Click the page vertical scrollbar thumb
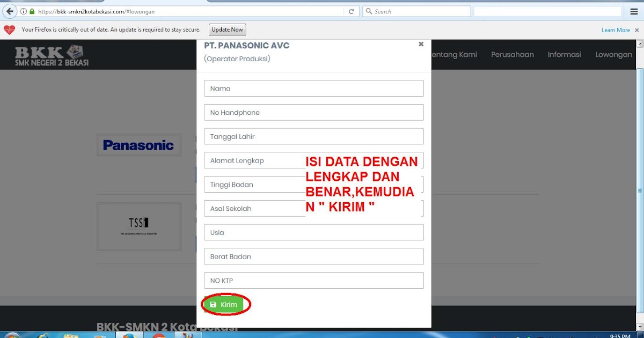 click(640, 190)
